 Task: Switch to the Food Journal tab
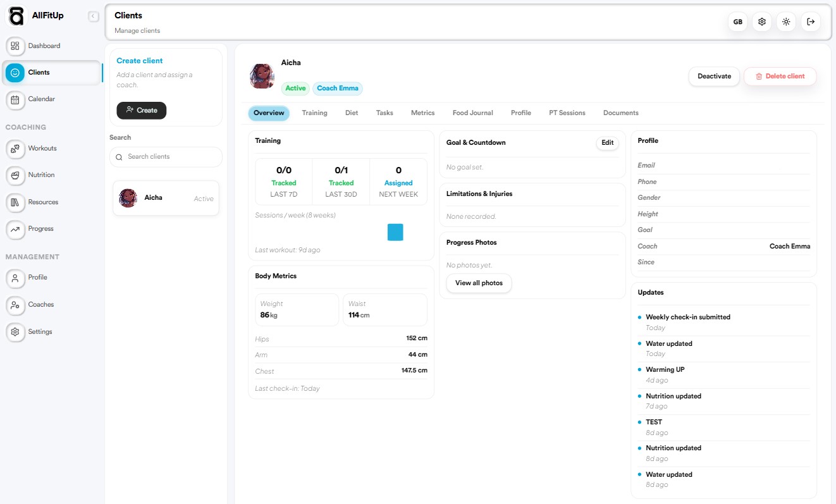(x=472, y=113)
